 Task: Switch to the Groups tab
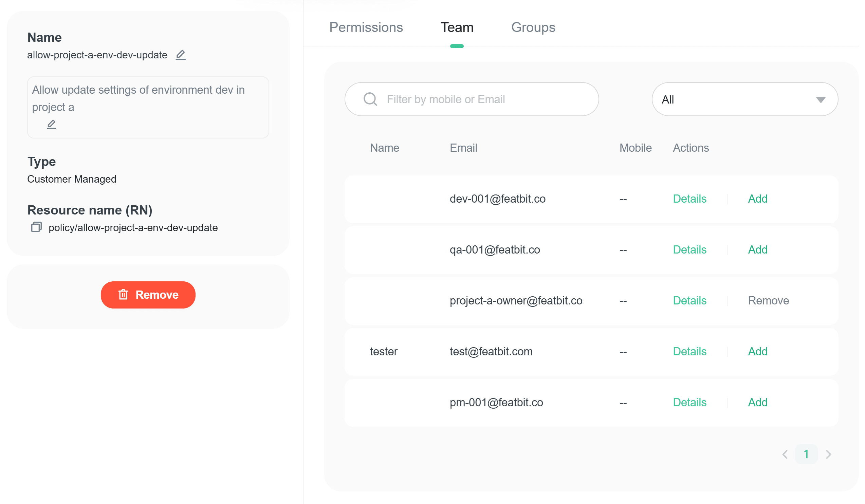pyautogui.click(x=534, y=27)
